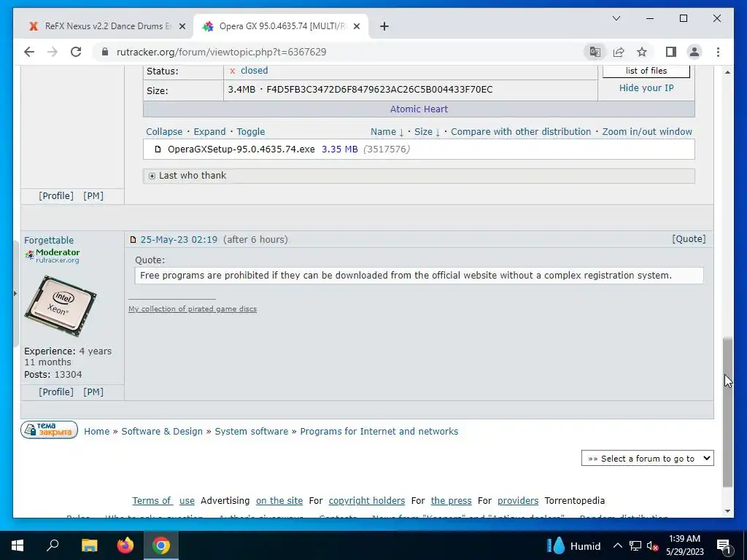Click Compare with other distribution
The width and height of the screenshot is (747, 560).
[521, 131]
